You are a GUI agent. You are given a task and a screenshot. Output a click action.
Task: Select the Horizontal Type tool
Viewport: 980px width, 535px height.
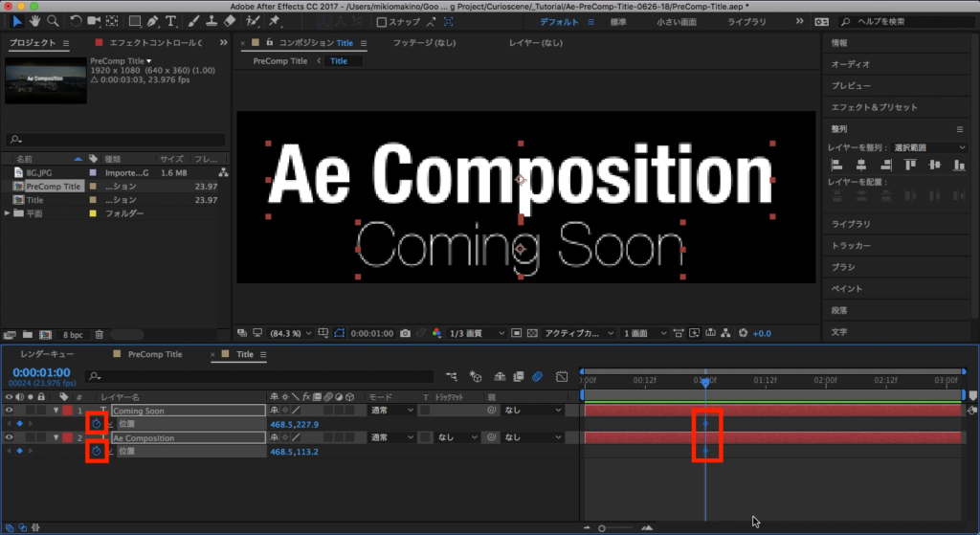(x=170, y=21)
